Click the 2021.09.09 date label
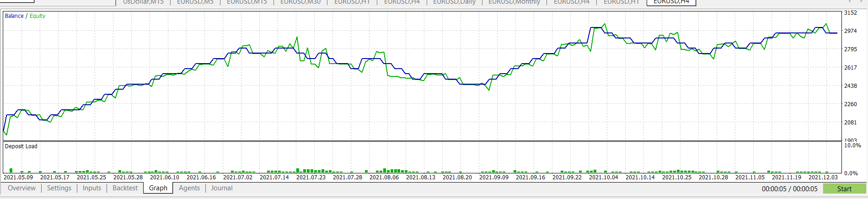Viewport: 868px width, 199px height. click(494, 177)
